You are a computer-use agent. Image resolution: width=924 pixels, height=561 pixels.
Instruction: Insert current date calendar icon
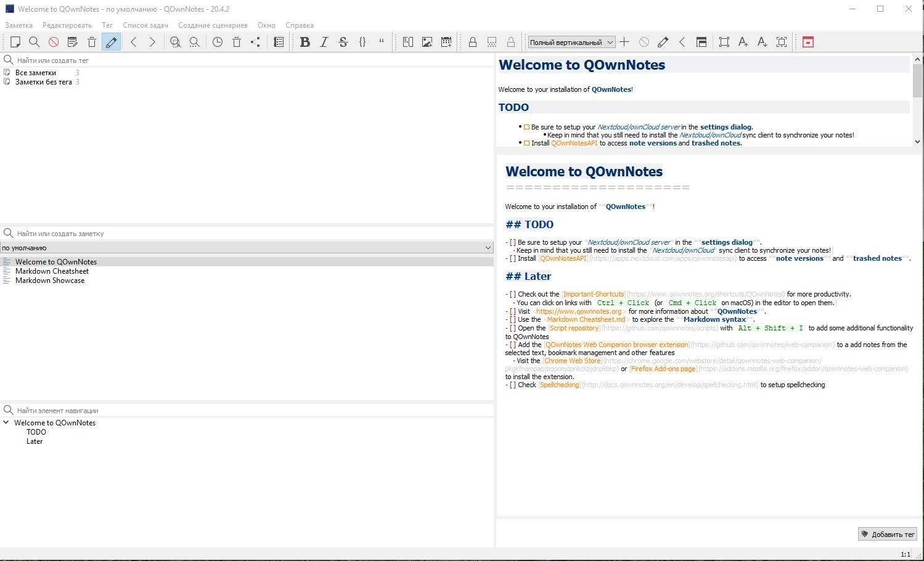446,42
